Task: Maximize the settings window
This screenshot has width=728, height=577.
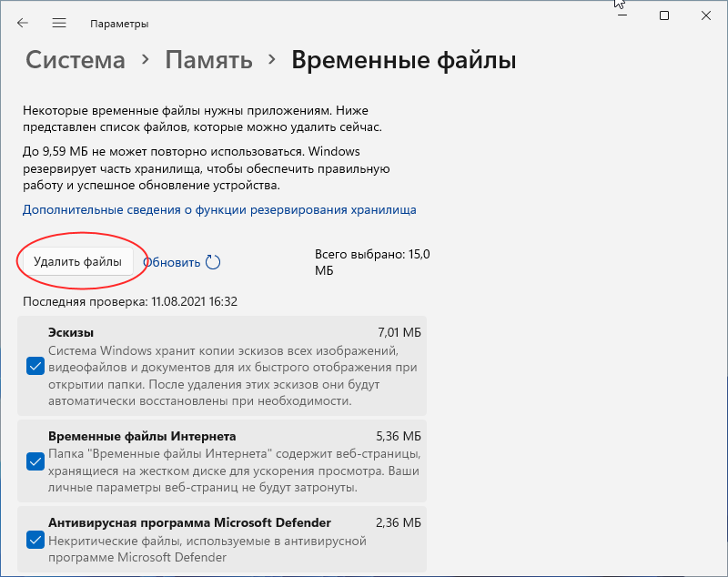Action: (663, 15)
